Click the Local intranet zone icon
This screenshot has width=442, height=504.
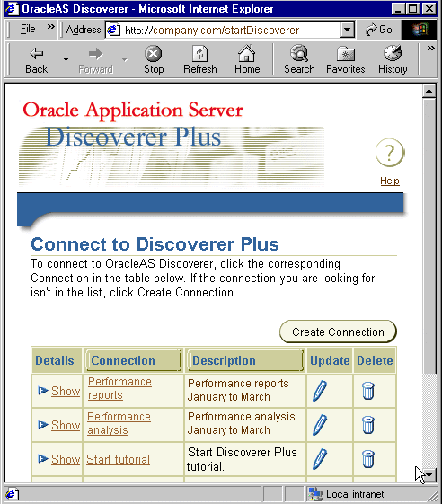[314, 494]
